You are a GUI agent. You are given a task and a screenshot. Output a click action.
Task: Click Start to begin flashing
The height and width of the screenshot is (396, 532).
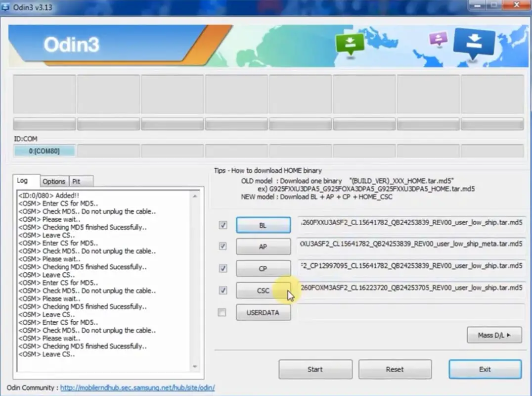315,369
